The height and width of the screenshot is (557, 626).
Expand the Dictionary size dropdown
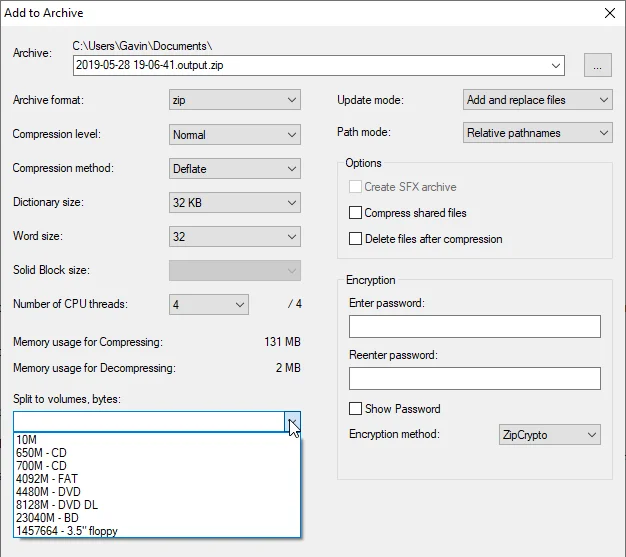click(x=235, y=202)
